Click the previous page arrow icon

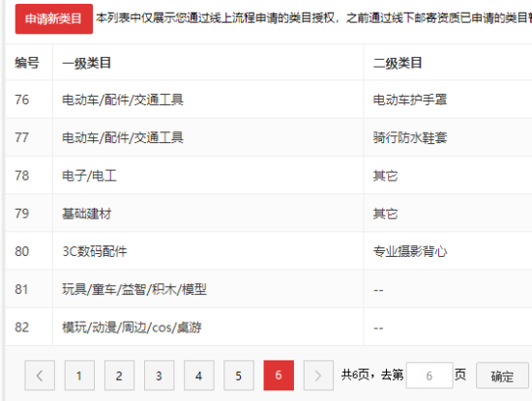click(40, 375)
